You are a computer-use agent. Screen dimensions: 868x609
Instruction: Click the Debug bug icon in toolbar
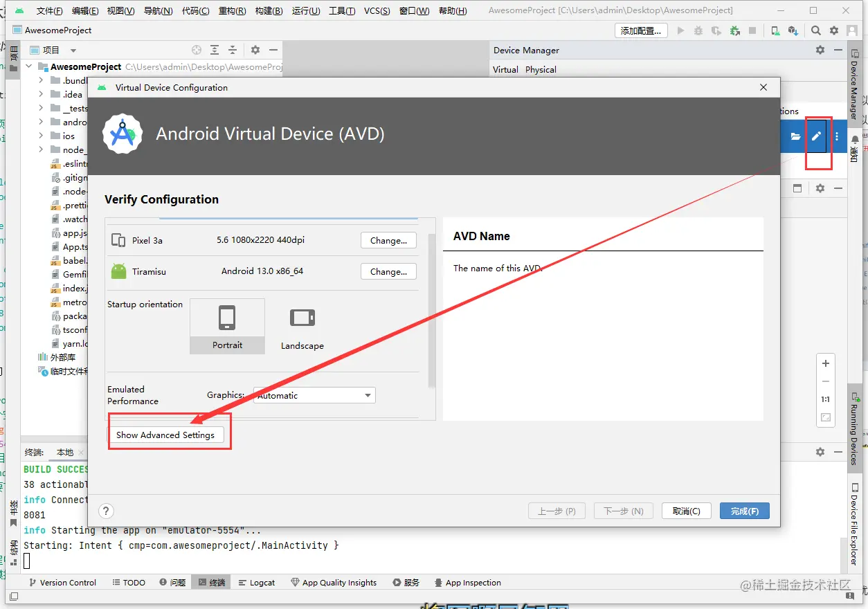click(x=698, y=30)
